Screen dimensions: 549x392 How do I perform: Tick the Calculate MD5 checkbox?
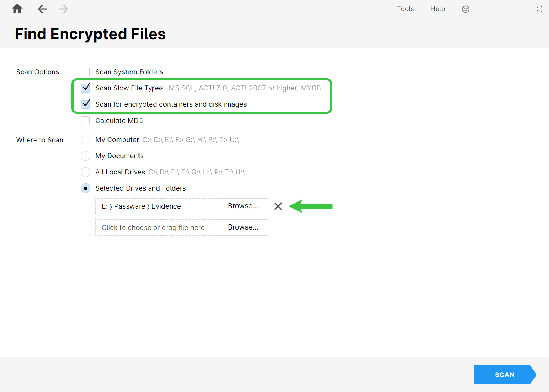(x=85, y=121)
